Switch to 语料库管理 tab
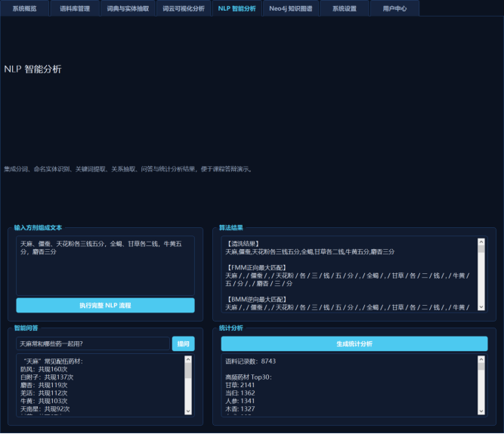The image size is (504, 434). [75, 8]
